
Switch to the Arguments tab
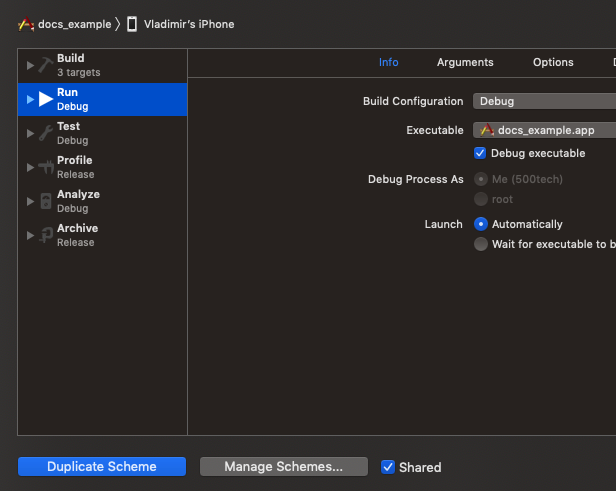click(465, 62)
